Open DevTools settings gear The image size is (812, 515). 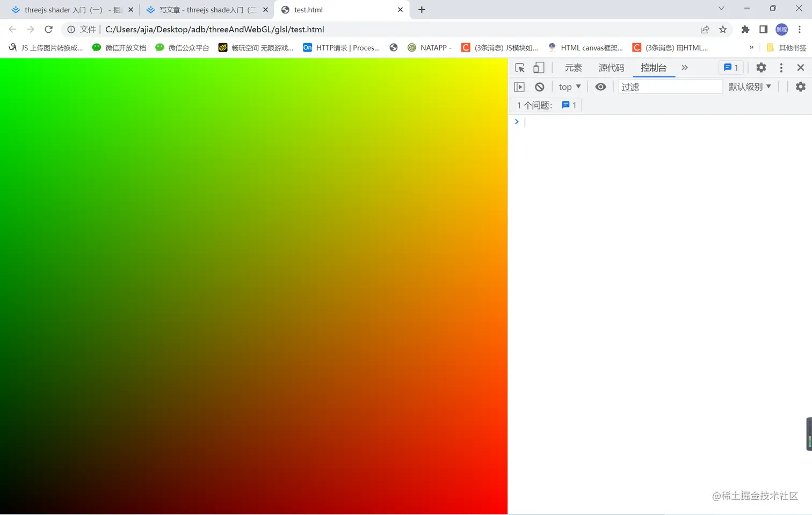[x=761, y=68]
